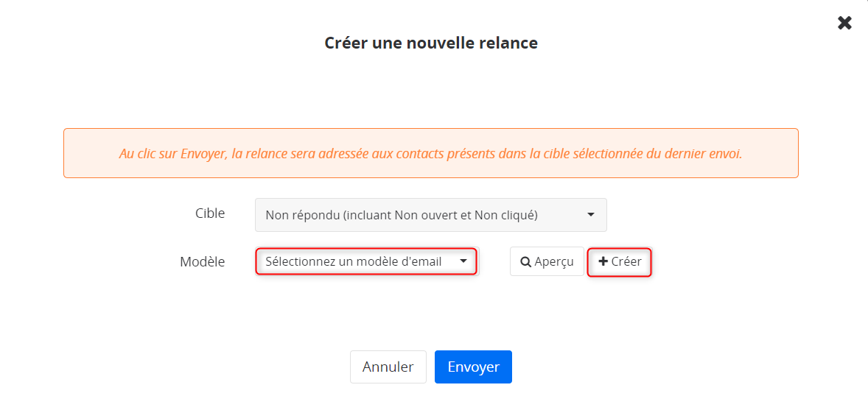Preview the template with Aperçu button
Image resolution: width=868 pixels, height=396 pixels.
pos(547,261)
